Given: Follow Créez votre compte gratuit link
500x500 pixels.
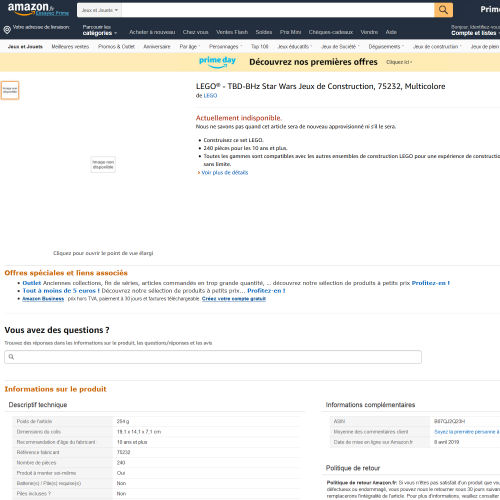Looking at the screenshot, I should coord(234,299).
